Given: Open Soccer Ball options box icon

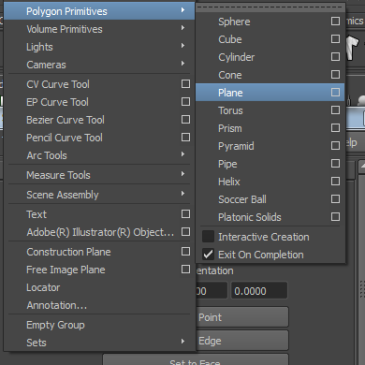Looking at the screenshot, I should coord(335,199).
